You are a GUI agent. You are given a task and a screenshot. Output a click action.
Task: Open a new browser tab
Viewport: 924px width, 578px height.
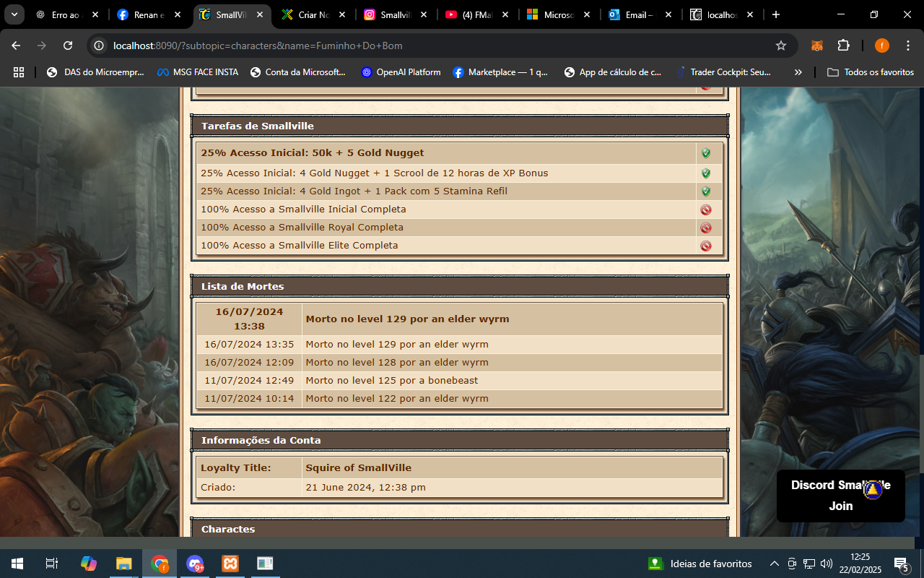pyautogui.click(x=776, y=14)
